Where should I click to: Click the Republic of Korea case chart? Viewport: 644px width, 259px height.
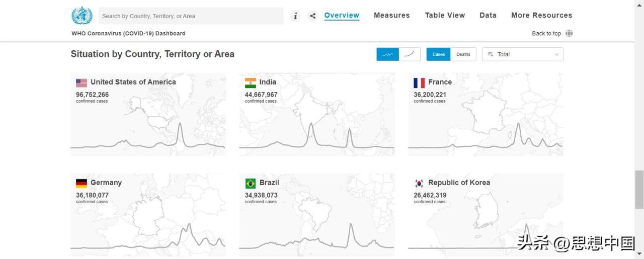pos(486,235)
